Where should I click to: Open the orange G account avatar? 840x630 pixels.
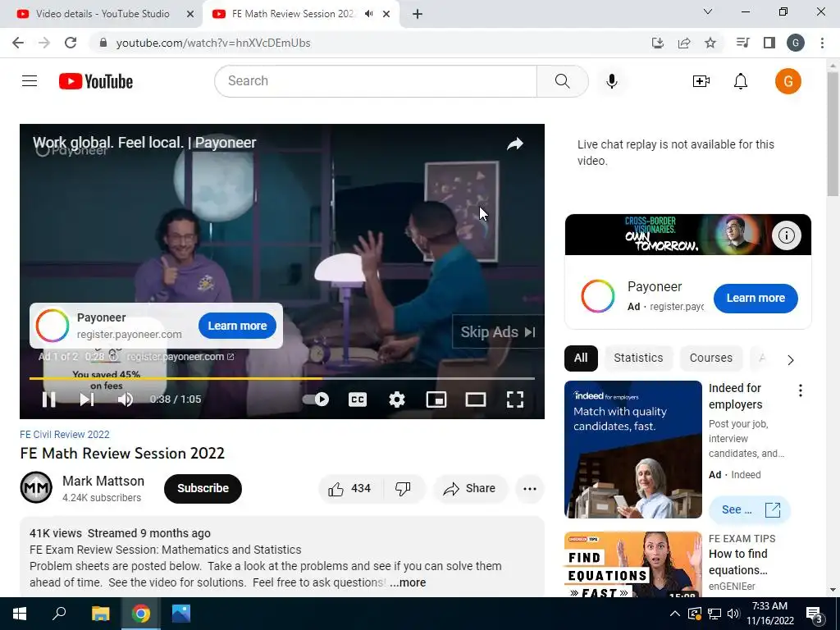point(788,81)
